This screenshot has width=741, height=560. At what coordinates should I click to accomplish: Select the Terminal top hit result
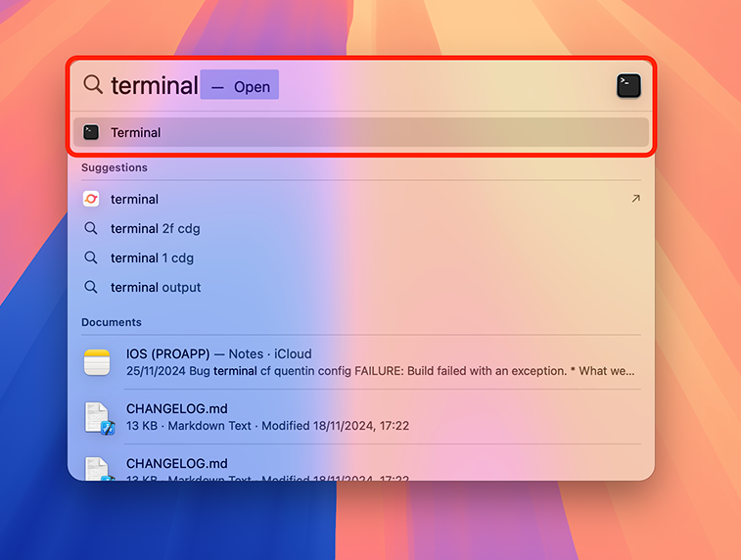[136, 132]
